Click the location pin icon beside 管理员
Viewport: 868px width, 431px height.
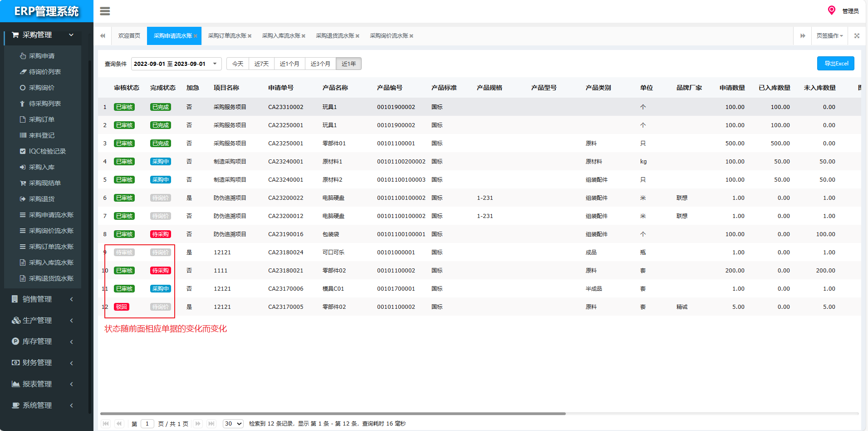tap(831, 10)
